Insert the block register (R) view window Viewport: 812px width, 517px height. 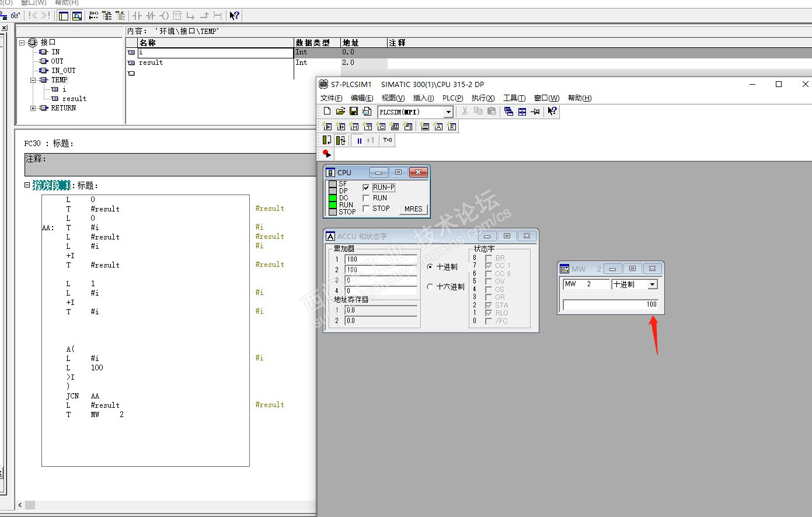pyautogui.click(x=452, y=126)
